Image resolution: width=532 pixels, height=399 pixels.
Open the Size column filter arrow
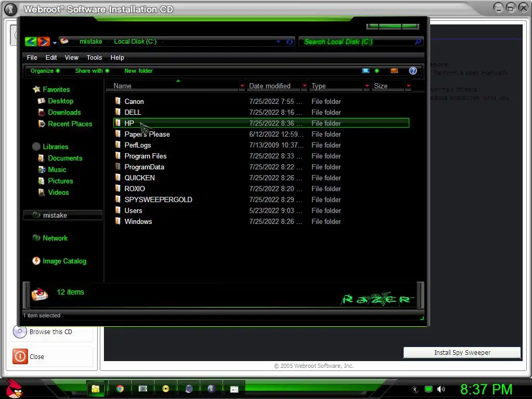pyautogui.click(x=408, y=86)
